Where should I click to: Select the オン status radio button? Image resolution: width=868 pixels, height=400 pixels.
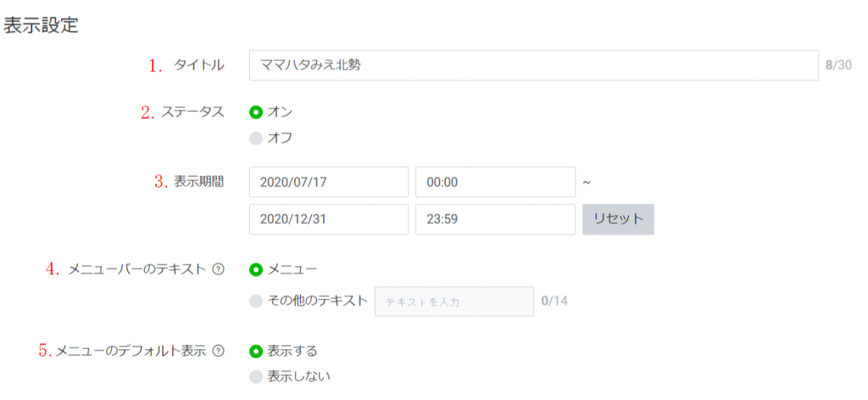[256, 112]
